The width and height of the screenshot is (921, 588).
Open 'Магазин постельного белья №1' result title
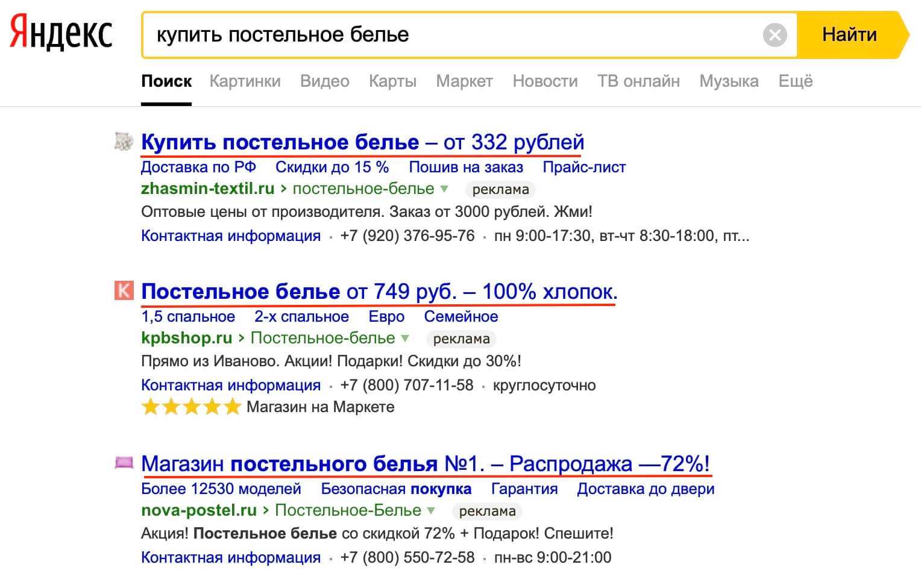click(425, 464)
